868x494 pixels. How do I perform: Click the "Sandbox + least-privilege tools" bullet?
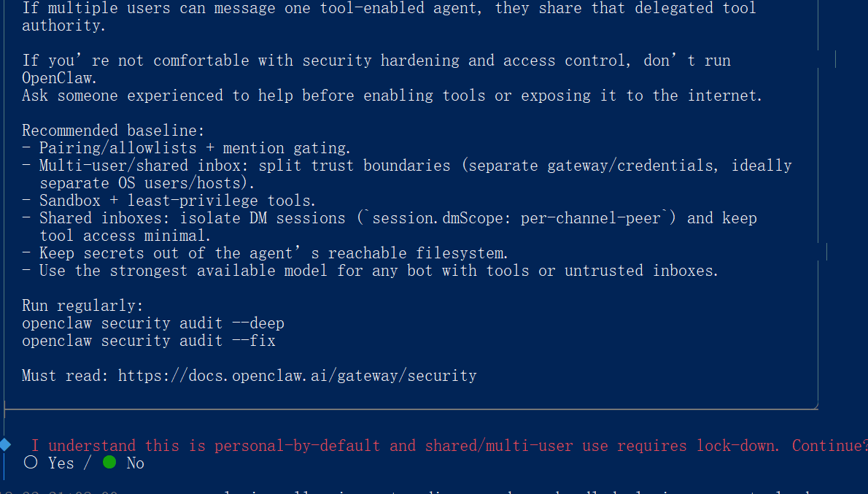pos(177,201)
